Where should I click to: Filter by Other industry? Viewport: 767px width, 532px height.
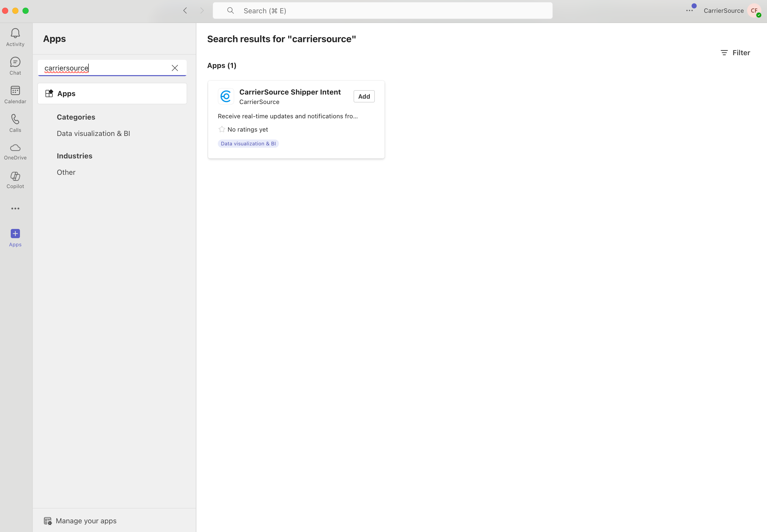pos(66,172)
